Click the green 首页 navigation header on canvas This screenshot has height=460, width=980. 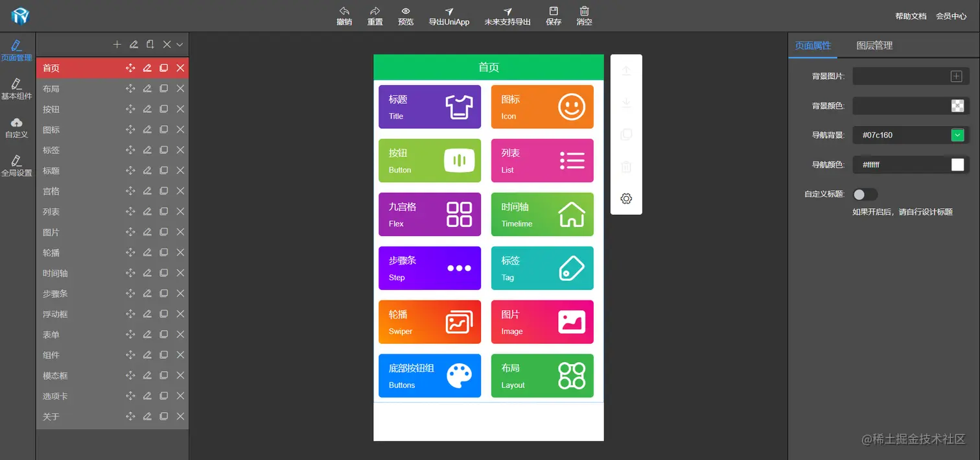coord(489,67)
